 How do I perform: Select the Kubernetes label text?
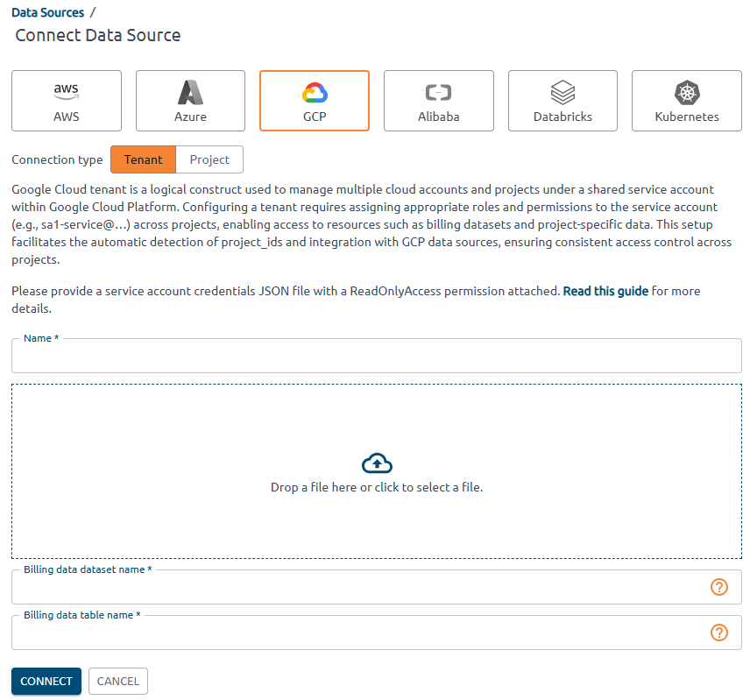coord(687,117)
